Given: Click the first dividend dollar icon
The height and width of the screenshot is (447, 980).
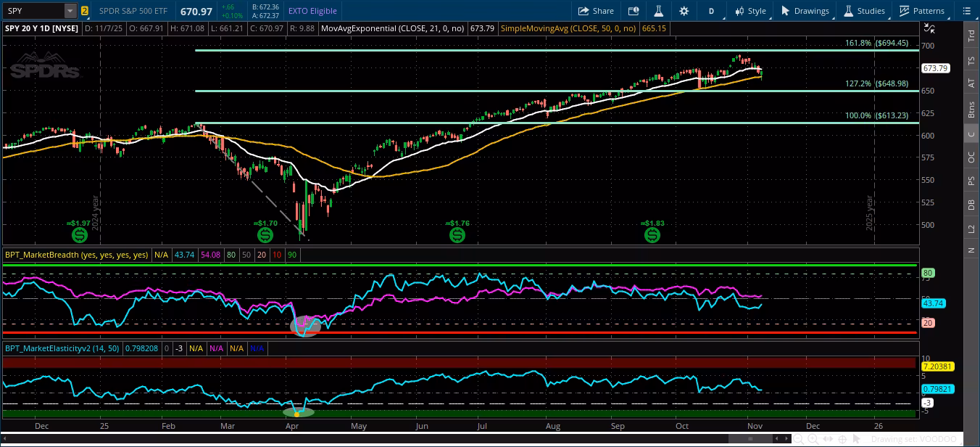Looking at the screenshot, I should coord(80,235).
